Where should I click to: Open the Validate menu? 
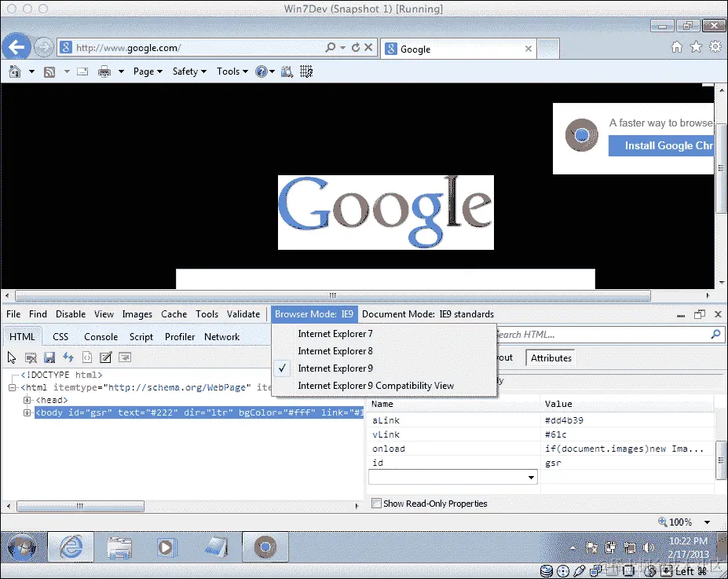[243, 314]
